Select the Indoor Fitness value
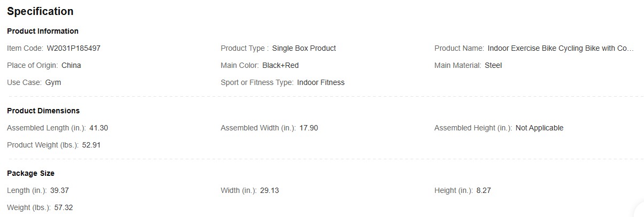Image resolution: width=644 pixels, height=217 pixels. pos(321,82)
